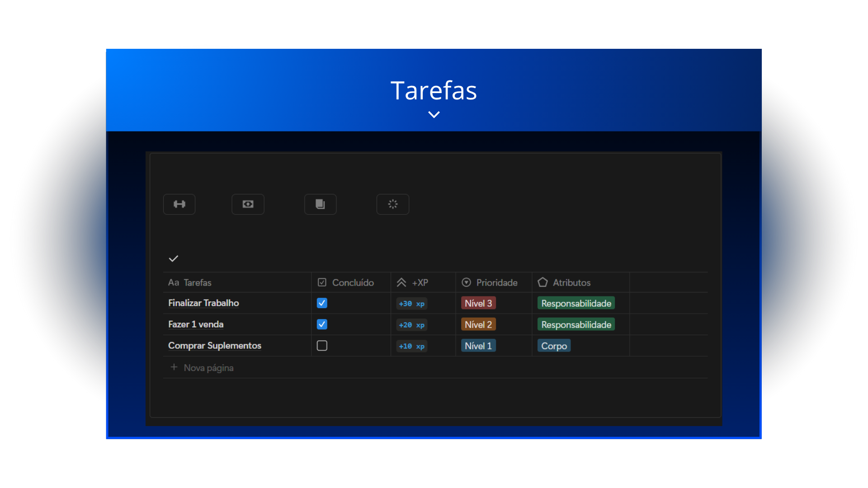Click the checkmark view icon above table
The width and height of the screenshot is (868, 488).
pos(173,258)
